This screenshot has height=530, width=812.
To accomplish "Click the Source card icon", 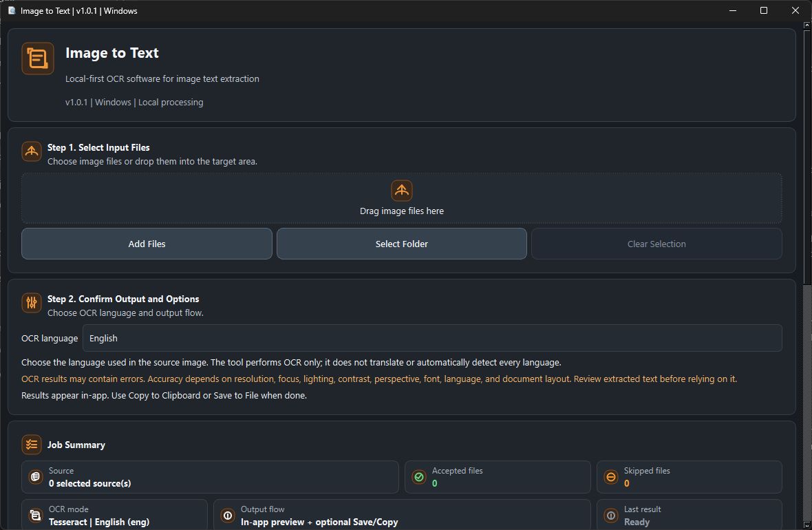I will [35, 476].
